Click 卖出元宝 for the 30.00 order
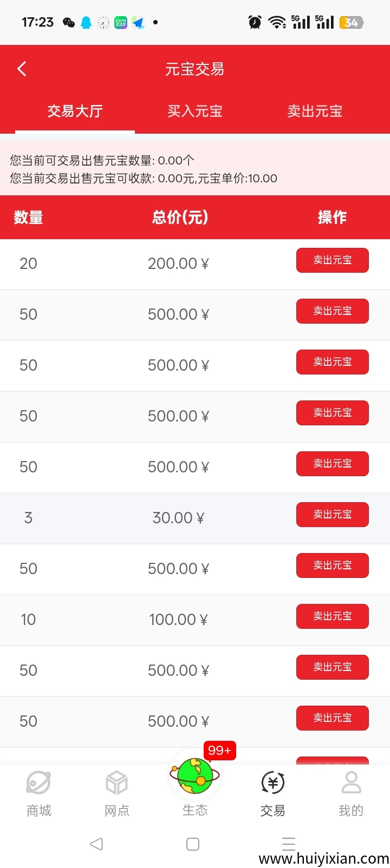The height and width of the screenshot is (868, 390). point(332,515)
